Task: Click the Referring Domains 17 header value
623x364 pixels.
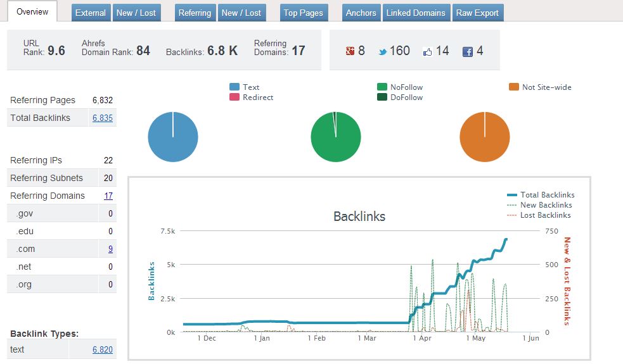Action: click(x=299, y=51)
